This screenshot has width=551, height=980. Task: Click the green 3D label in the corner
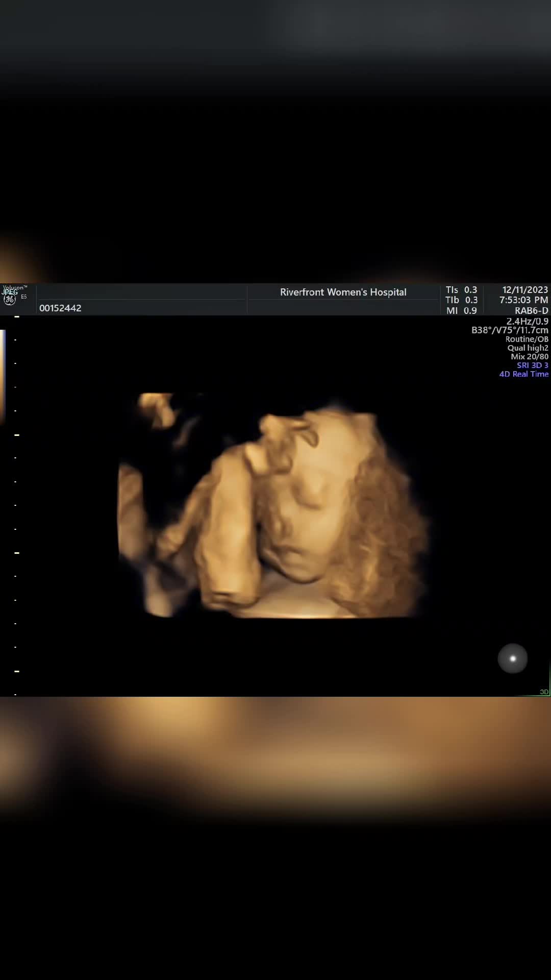click(544, 692)
